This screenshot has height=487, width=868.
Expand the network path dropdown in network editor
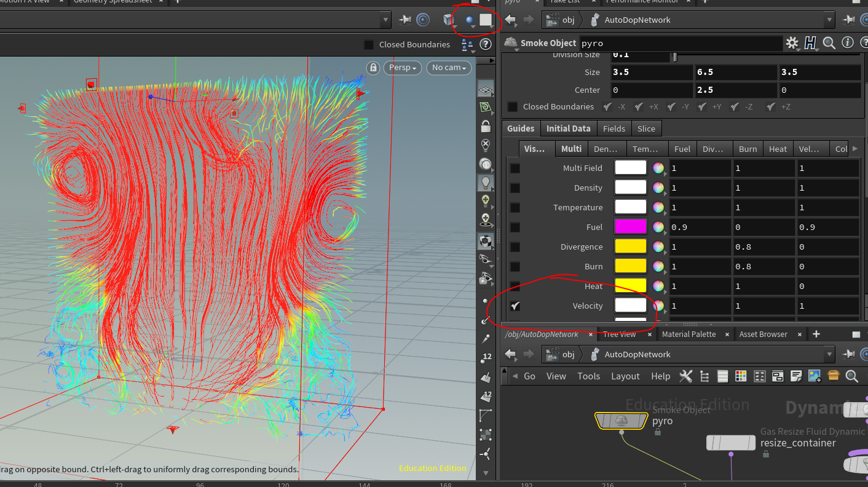830,354
